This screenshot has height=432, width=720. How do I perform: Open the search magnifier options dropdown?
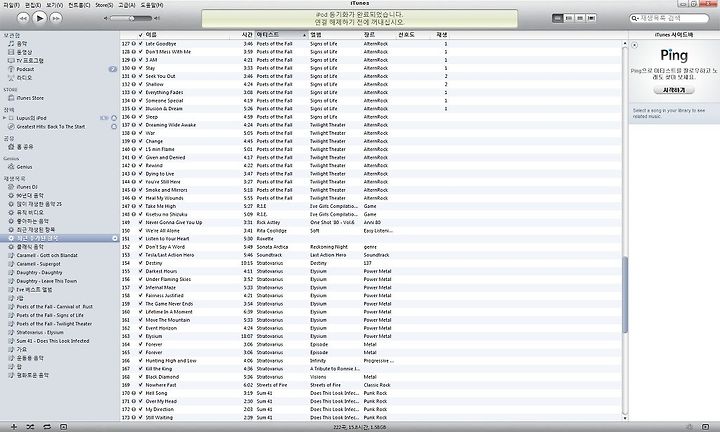635,18
